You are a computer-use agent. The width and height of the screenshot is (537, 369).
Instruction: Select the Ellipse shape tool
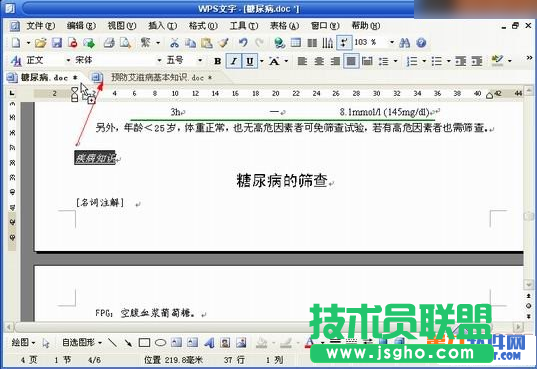point(160,342)
